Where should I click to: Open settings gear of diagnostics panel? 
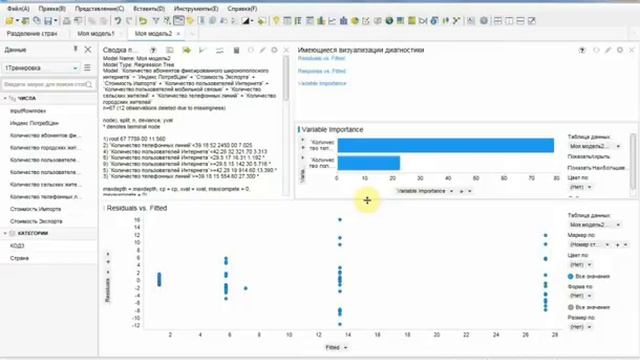pos(620,50)
